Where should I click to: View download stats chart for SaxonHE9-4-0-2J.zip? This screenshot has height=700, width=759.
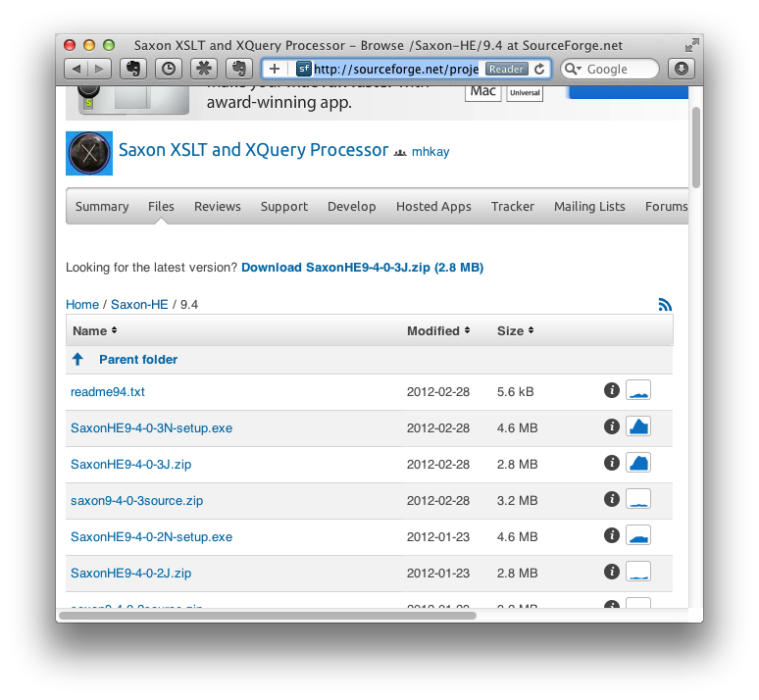[638, 572]
